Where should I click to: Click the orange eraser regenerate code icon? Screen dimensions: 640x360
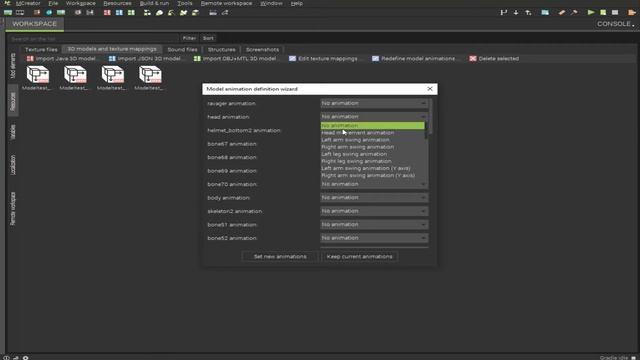[562, 13]
